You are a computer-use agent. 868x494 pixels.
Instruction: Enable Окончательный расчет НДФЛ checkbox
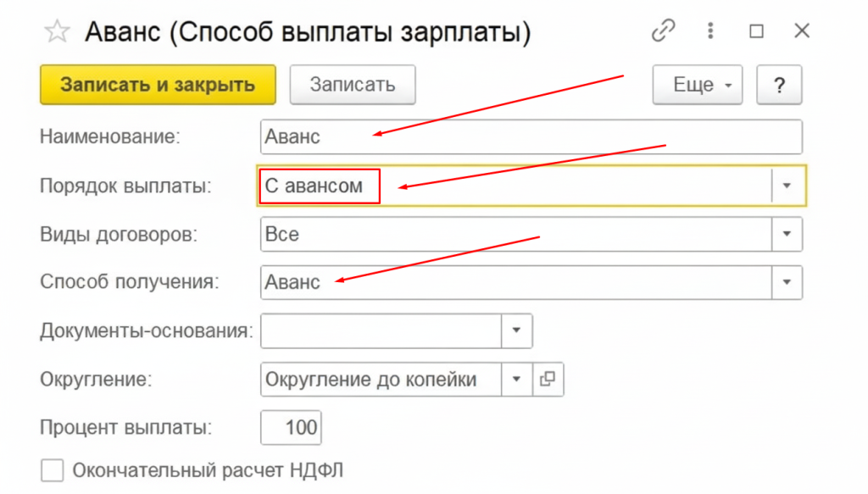(x=52, y=471)
